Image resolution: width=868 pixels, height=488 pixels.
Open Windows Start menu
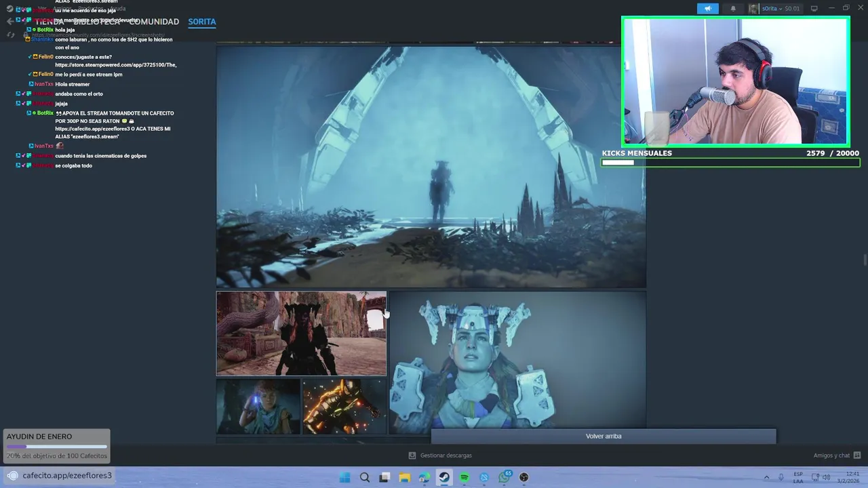click(x=344, y=477)
